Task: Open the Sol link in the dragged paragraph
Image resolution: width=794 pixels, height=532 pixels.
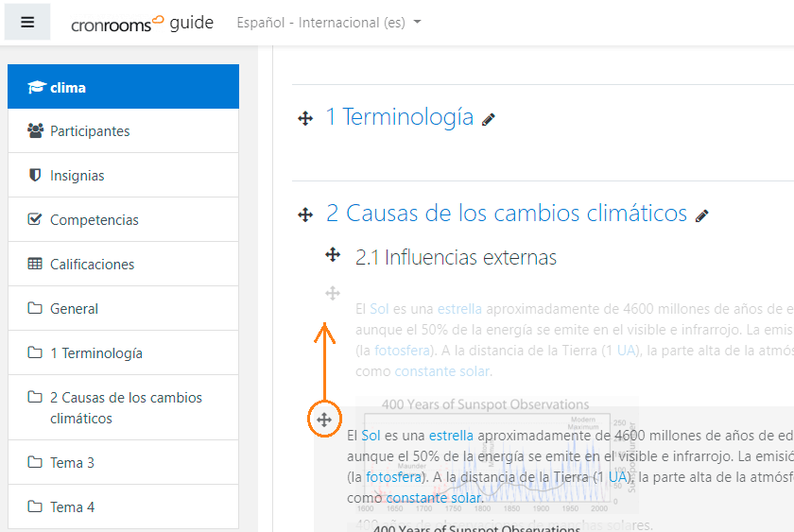Action: (371, 436)
